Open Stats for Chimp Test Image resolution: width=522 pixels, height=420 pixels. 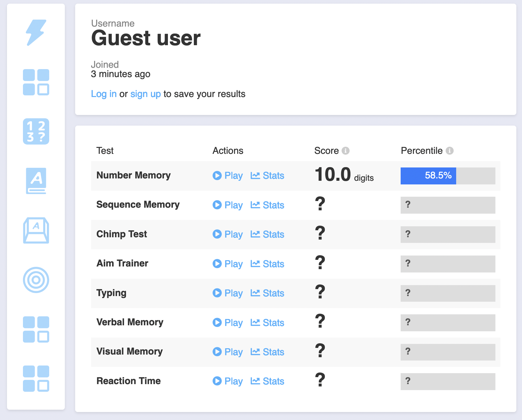267,234
